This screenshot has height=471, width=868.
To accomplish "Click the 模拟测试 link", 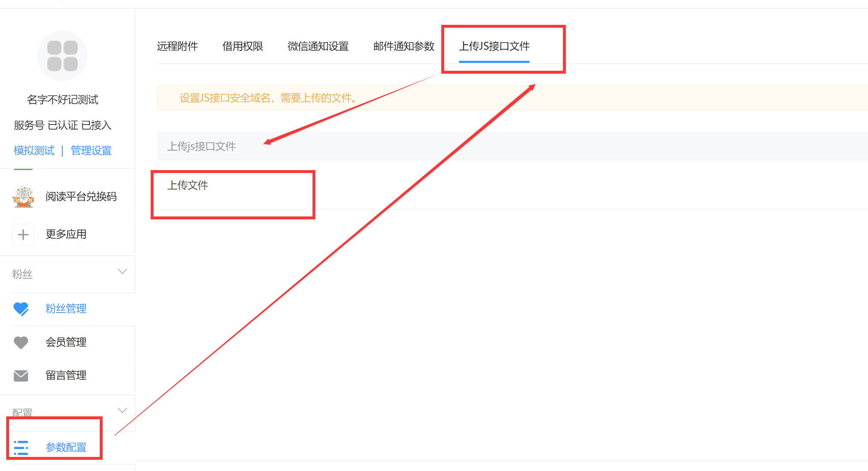I will (x=34, y=151).
